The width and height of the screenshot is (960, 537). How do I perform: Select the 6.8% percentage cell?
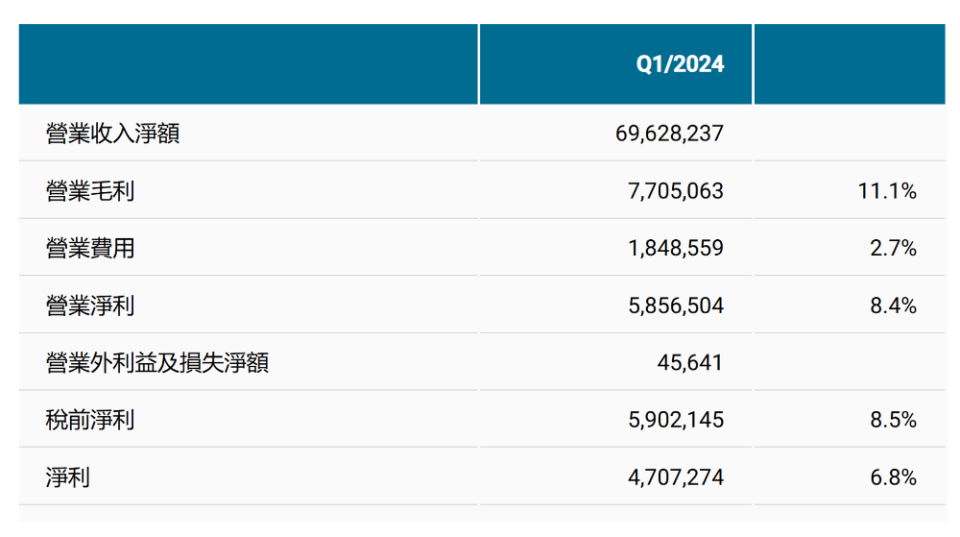tap(893, 477)
